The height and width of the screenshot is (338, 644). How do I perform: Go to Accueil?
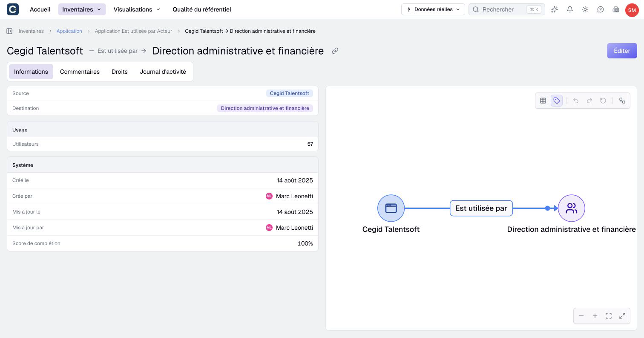click(40, 9)
